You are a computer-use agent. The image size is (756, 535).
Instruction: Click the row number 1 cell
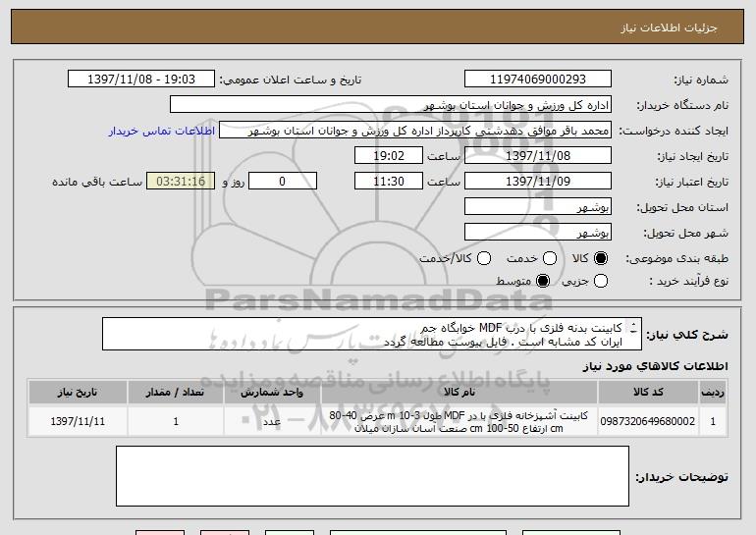point(713,421)
